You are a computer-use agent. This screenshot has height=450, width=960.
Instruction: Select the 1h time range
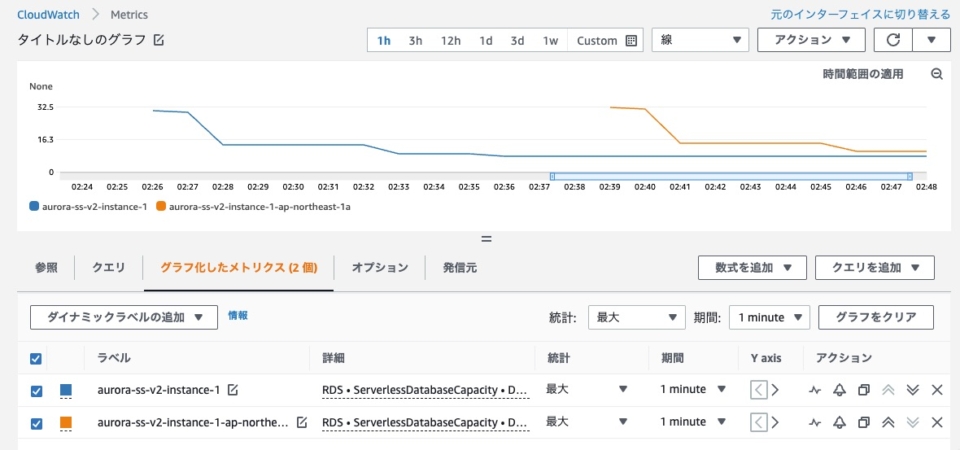click(384, 40)
